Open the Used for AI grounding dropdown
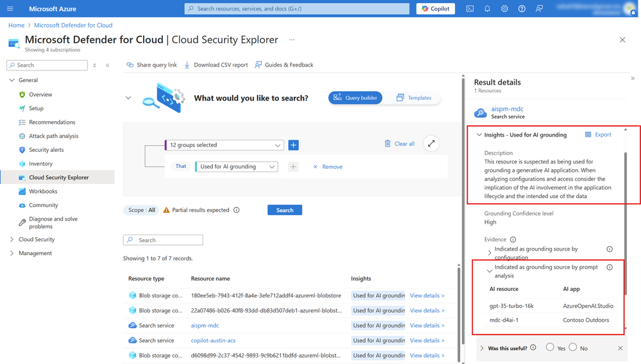Image resolution: width=641 pixels, height=364 pixels. coord(237,167)
